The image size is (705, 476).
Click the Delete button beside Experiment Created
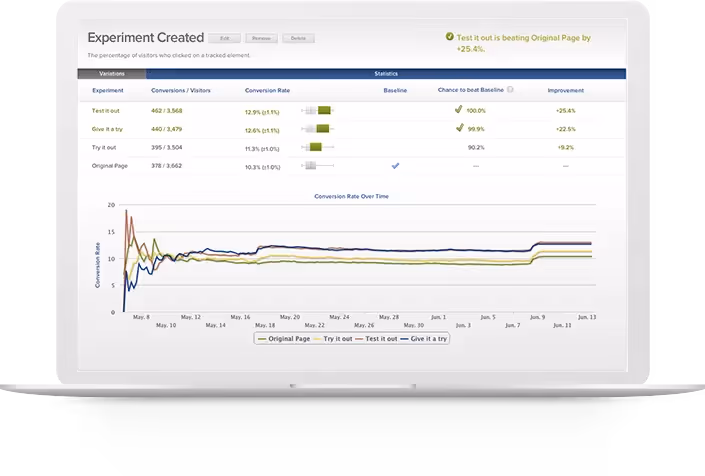(x=298, y=38)
